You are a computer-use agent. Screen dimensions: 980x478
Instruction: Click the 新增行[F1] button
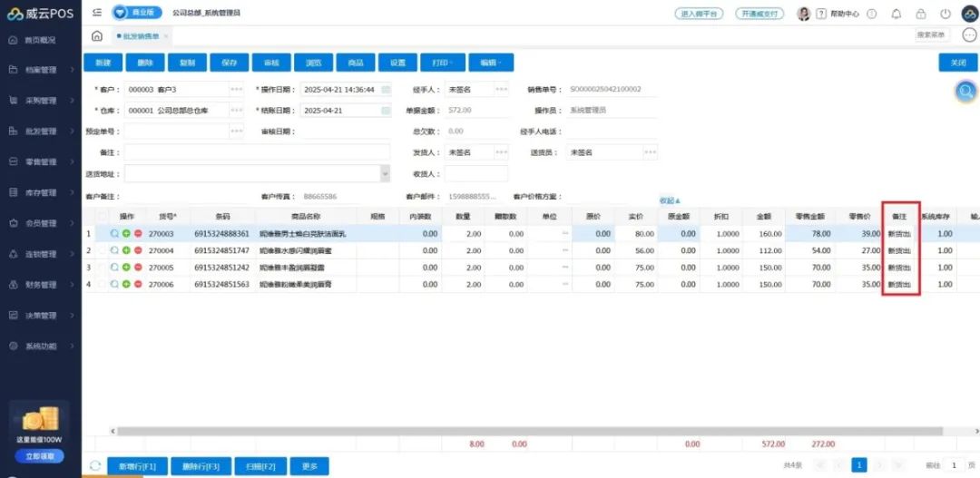pyautogui.click(x=136, y=466)
